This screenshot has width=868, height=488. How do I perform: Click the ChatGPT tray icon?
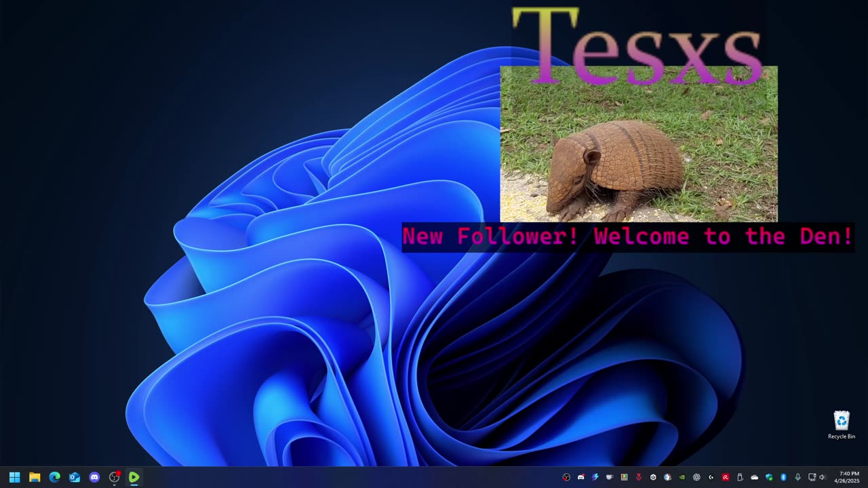pyautogui.click(x=696, y=477)
